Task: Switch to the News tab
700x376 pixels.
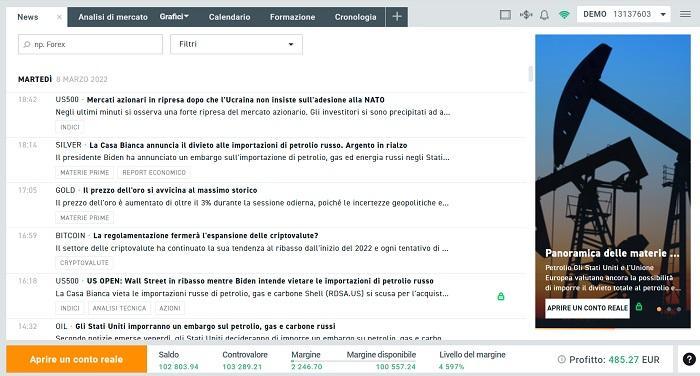Action: click(x=28, y=17)
